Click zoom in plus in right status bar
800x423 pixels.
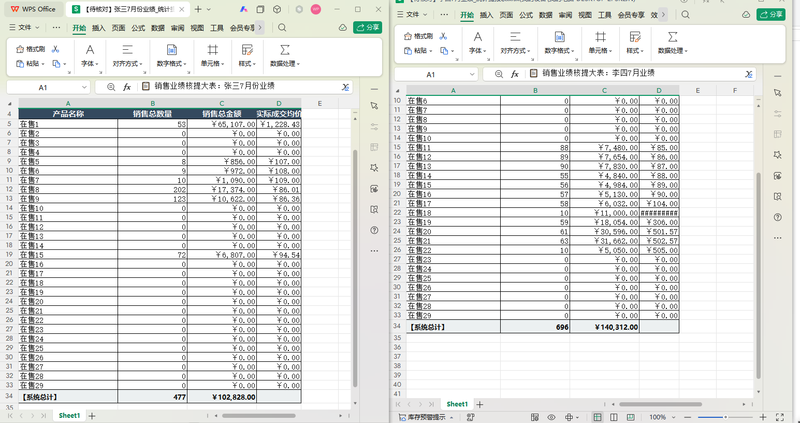point(763,417)
